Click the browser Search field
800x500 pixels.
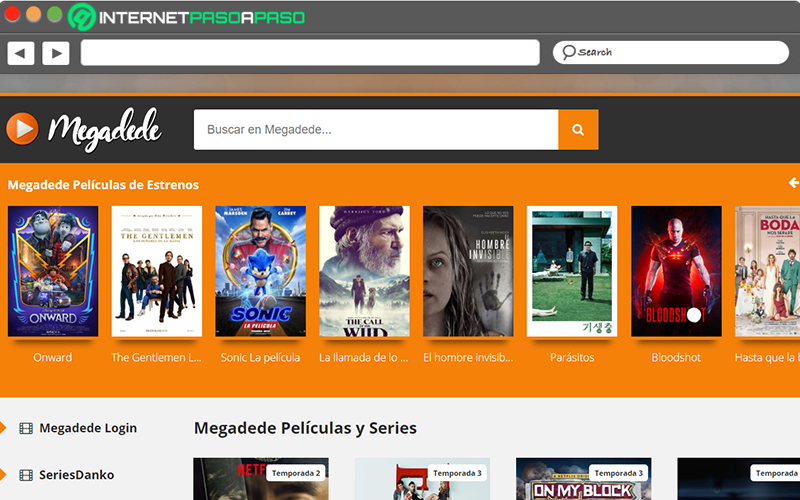pos(671,52)
